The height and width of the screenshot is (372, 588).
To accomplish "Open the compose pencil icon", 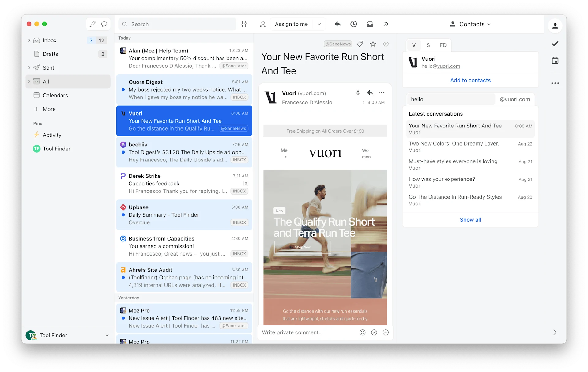I will pyautogui.click(x=92, y=24).
